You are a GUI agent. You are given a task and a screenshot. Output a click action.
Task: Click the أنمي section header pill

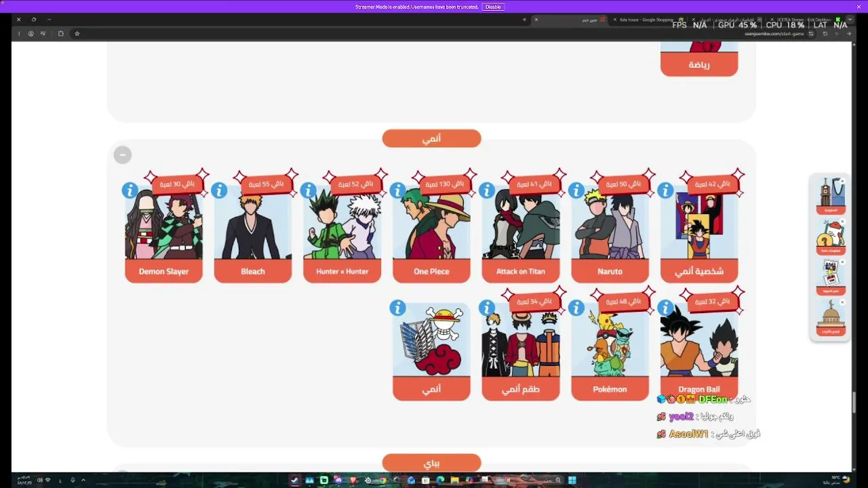pos(431,138)
